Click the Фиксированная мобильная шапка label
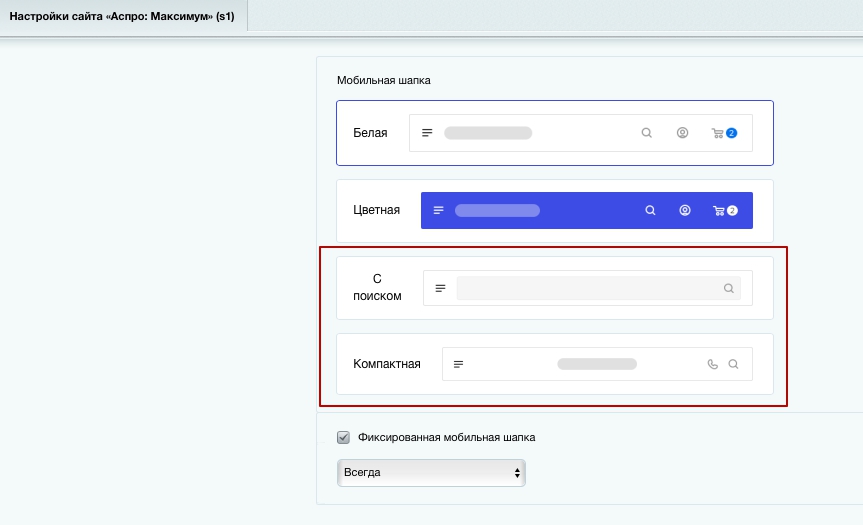Image resolution: width=863 pixels, height=525 pixels. (x=446, y=438)
